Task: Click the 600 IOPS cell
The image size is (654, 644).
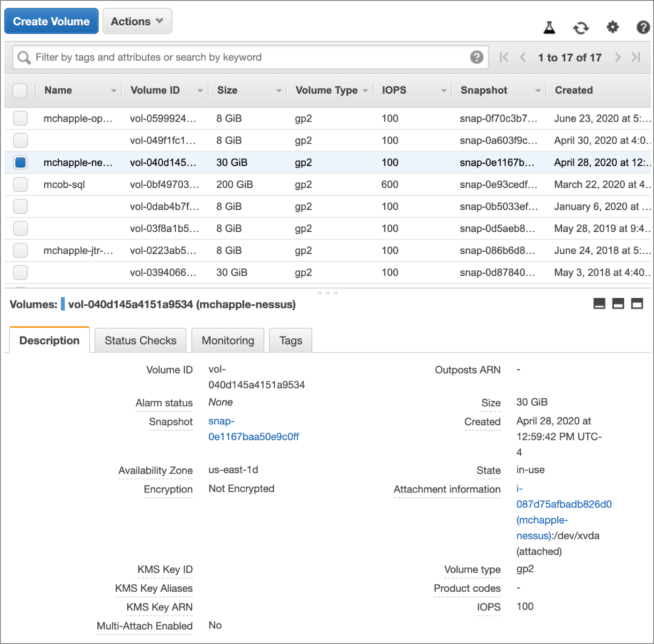Action: tap(390, 184)
